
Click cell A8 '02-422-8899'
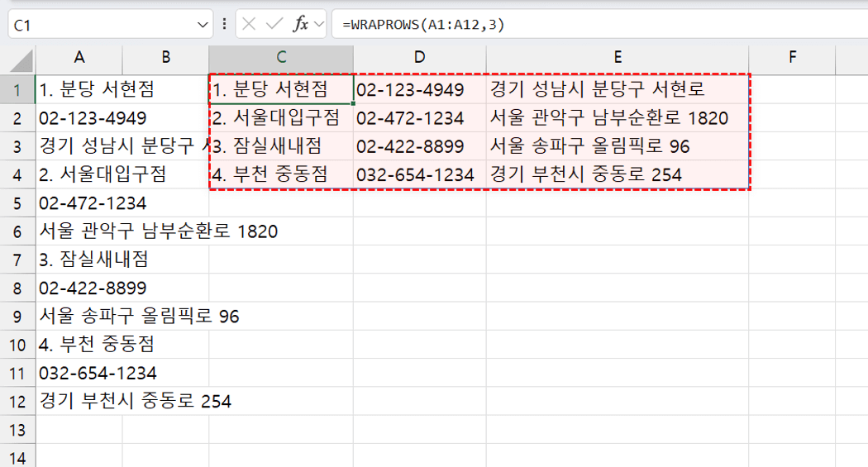(x=79, y=288)
